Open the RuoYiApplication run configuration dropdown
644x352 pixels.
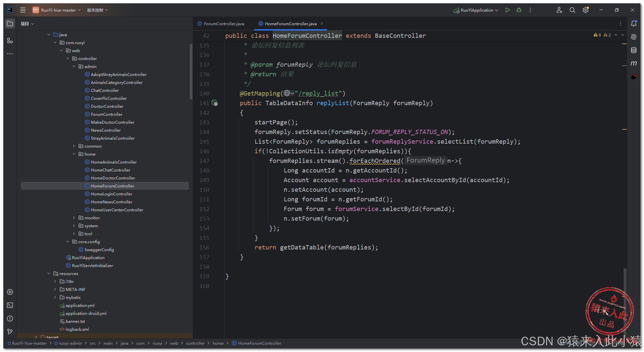(476, 10)
